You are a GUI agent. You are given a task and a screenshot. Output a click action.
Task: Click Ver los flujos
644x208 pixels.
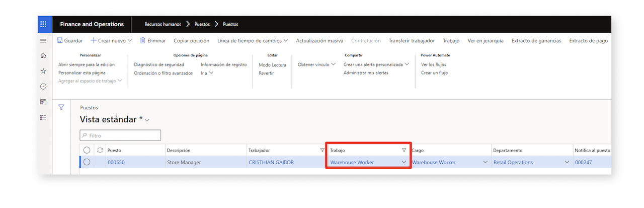coord(434,64)
